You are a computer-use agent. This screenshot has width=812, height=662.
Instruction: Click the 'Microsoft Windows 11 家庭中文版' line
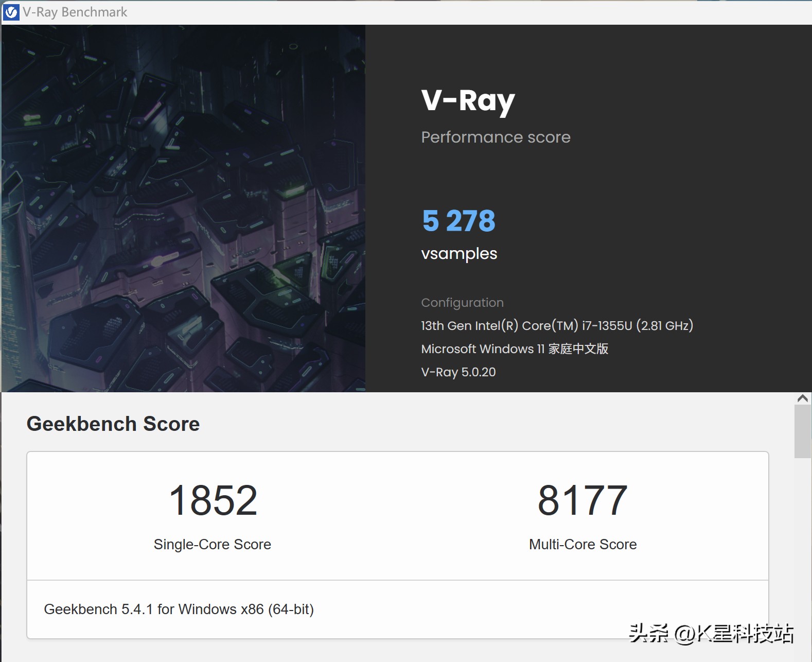pyautogui.click(x=515, y=349)
